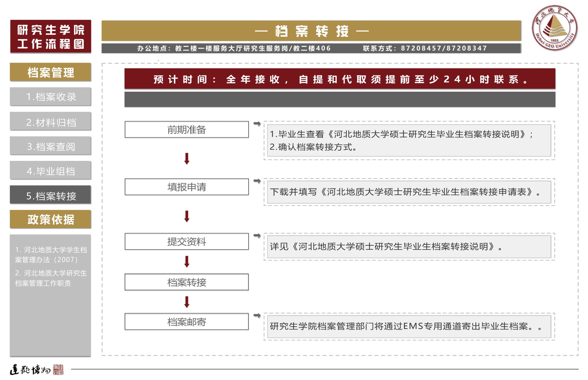
Task: Click the arrow next to 档案邮寄
Action: (x=257, y=316)
